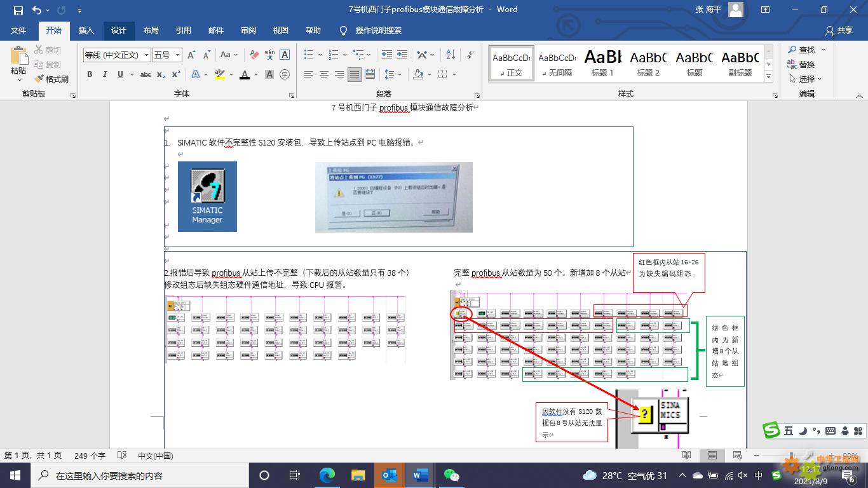Click 替换 Replace button
The image size is (868, 488).
tap(801, 64)
